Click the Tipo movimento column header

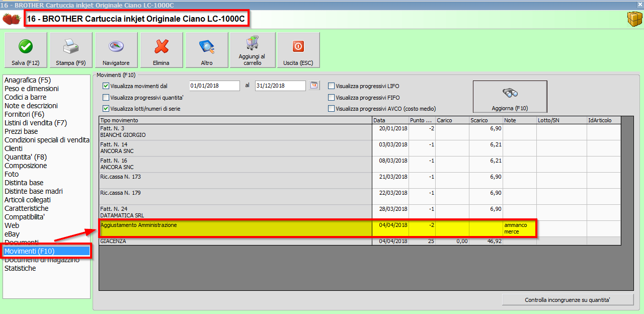pos(235,120)
